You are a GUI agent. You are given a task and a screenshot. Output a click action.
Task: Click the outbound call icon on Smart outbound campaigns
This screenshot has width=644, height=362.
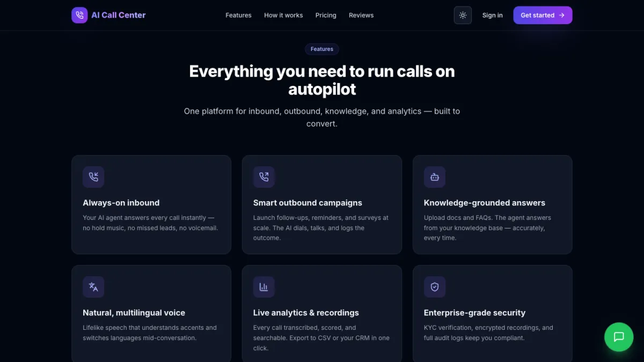click(264, 177)
